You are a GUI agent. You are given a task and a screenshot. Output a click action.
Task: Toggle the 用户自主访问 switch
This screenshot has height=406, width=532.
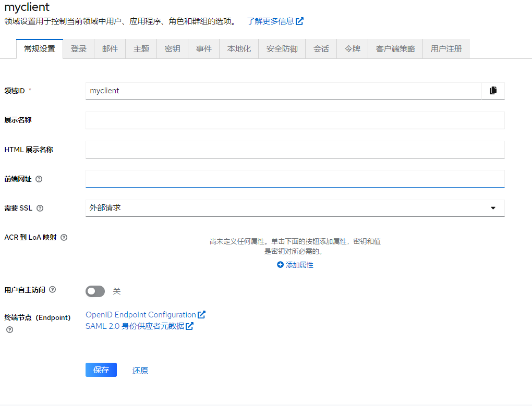pyautogui.click(x=95, y=291)
